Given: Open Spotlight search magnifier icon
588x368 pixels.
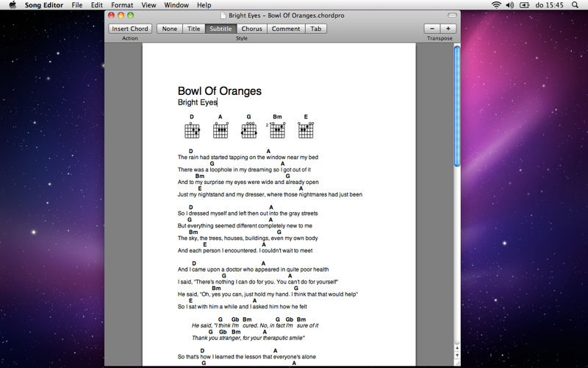Looking at the screenshot, I should [x=575, y=5].
